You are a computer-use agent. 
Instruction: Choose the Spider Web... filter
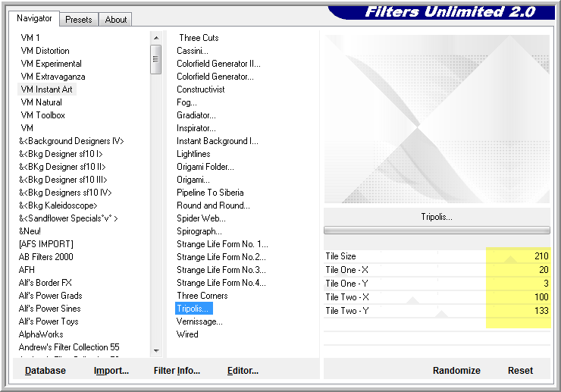(x=202, y=218)
